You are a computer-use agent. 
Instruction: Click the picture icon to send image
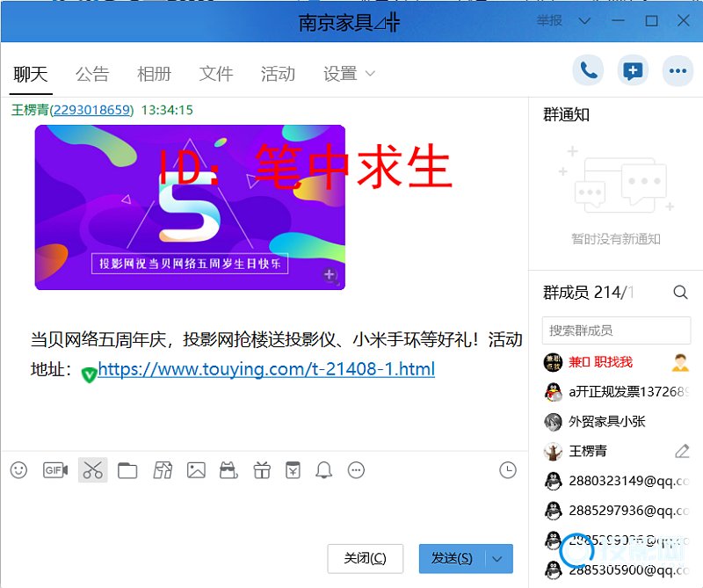pyautogui.click(x=196, y=470)
